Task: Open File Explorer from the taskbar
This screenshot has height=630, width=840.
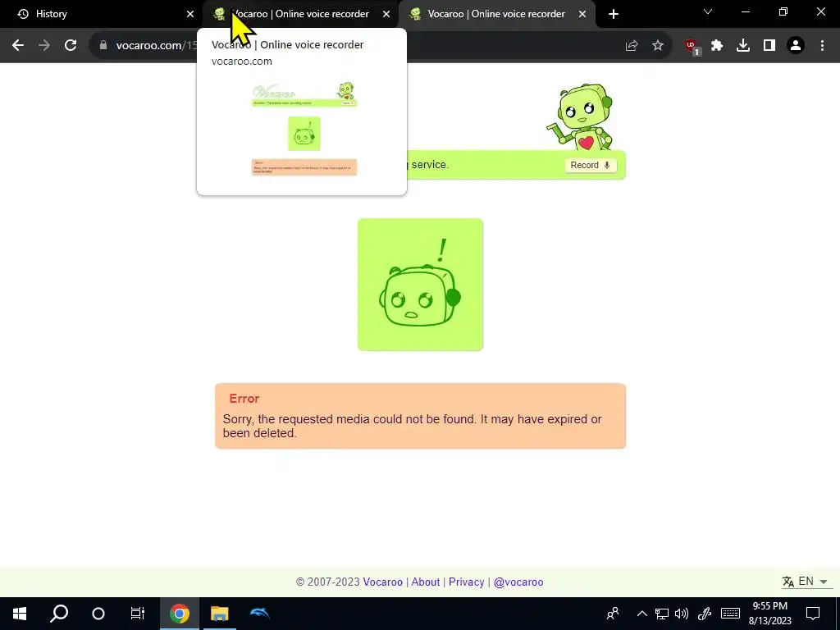Action: point(220,614)
